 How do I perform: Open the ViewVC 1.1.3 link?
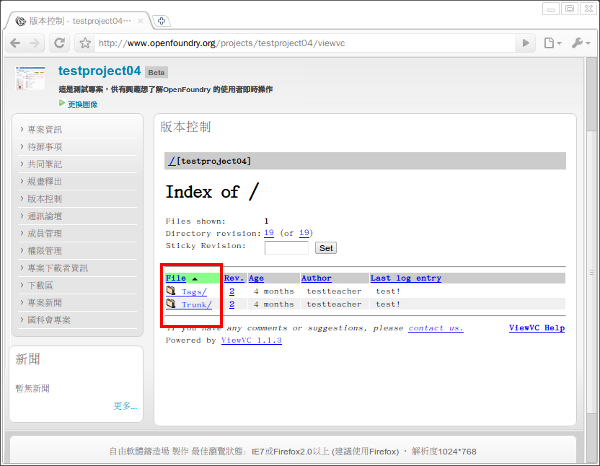coord(251,341)
